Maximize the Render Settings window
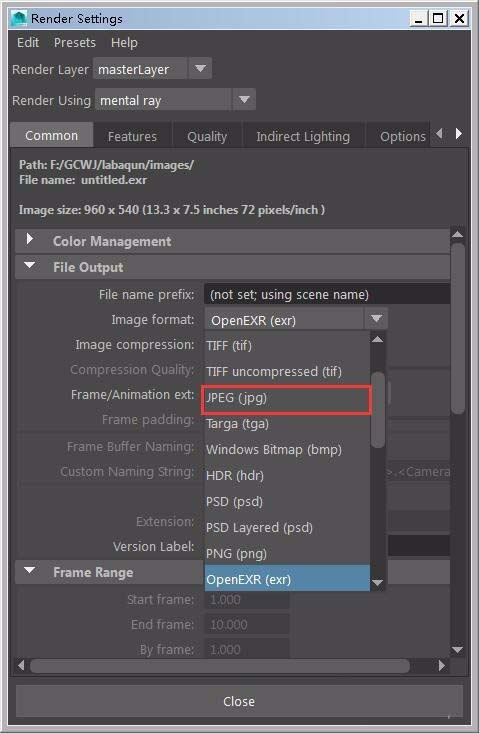Screen dimensions: 479x733 click(438, 19)
